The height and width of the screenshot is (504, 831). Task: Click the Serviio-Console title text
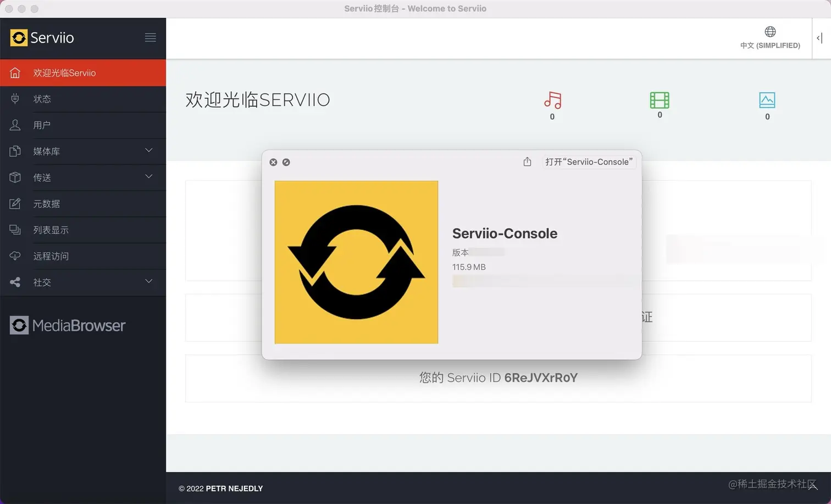(505, 234)
